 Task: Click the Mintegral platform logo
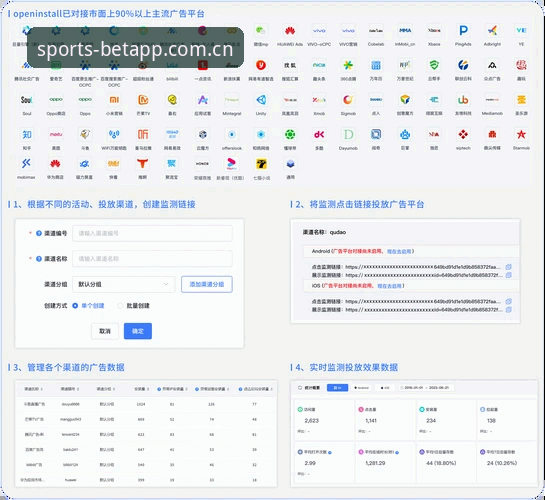coord(231,100)
